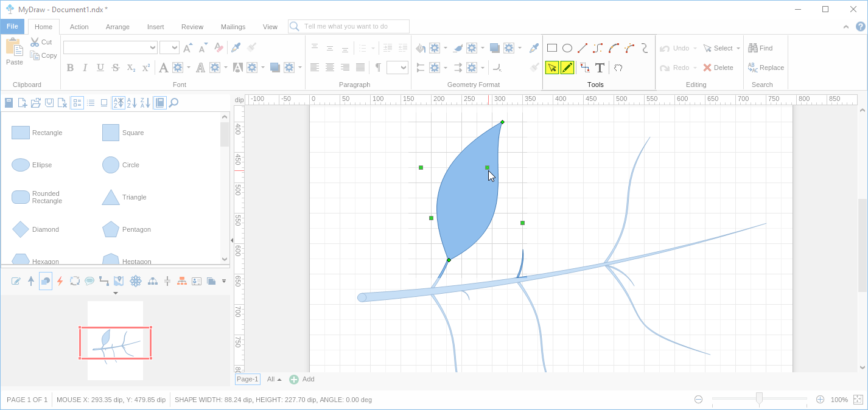Click the Diamond shape in library
The height and width of the screenshot is (410, 868).
click(x=21, y=229)
